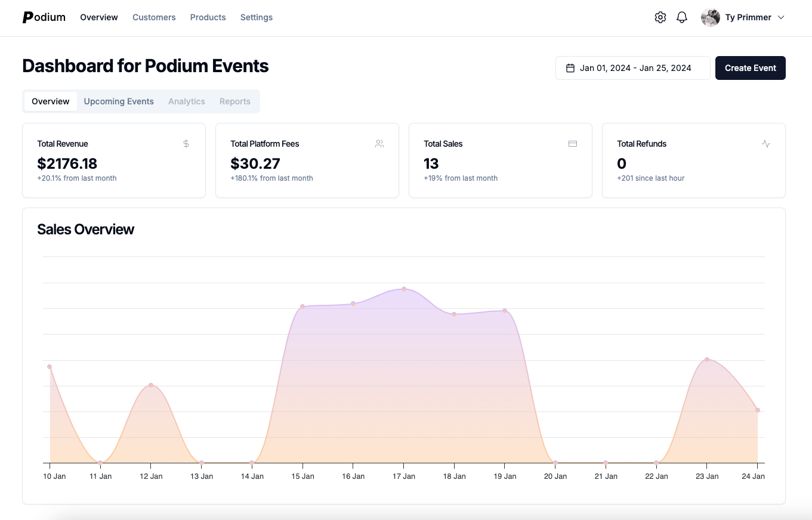Open notifications bell icon
Viewport: 812px width, 520px height.
coord(682,17)
